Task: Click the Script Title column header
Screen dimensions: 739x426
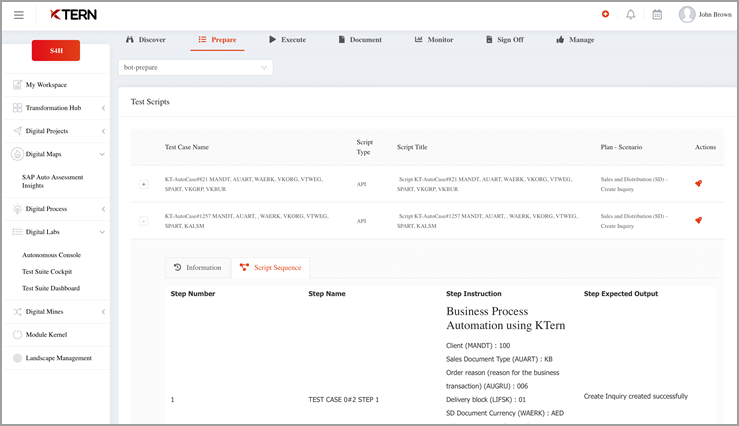Action: point(412,147)
